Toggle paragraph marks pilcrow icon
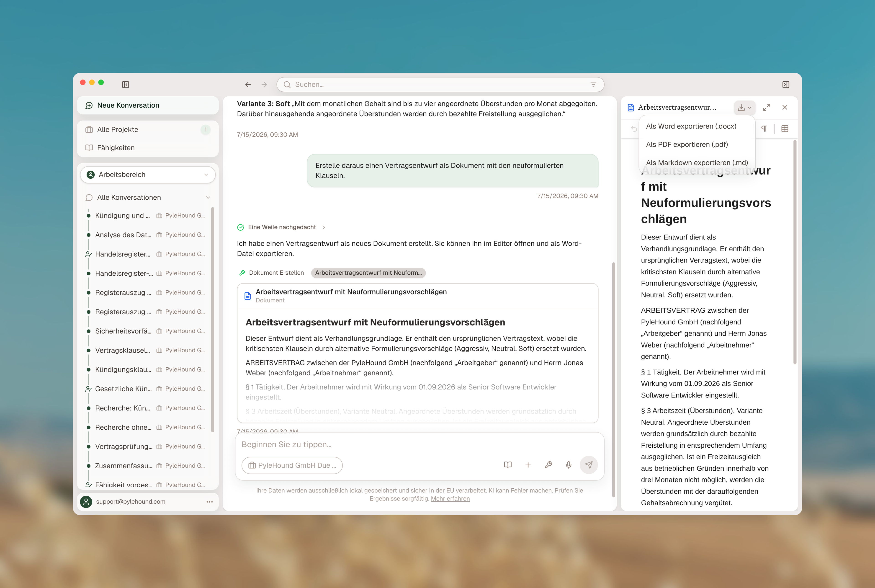 coord(764,129)
